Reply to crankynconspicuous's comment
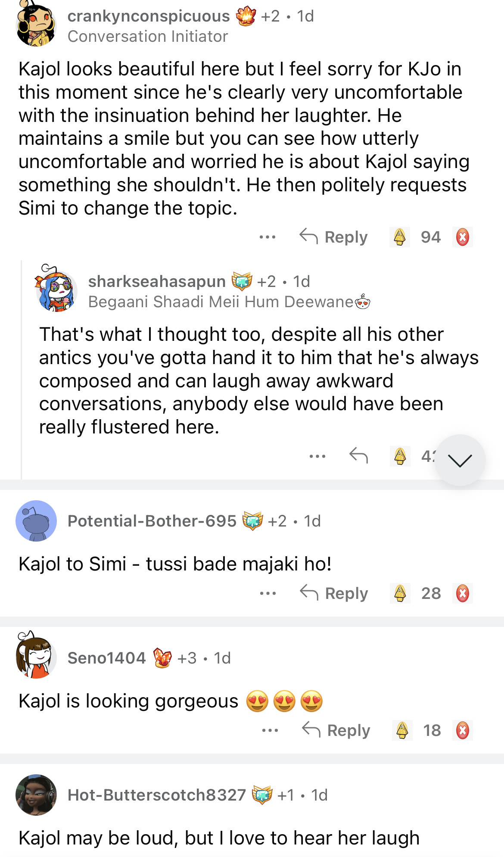504x857 pixels. pos(334,237)
